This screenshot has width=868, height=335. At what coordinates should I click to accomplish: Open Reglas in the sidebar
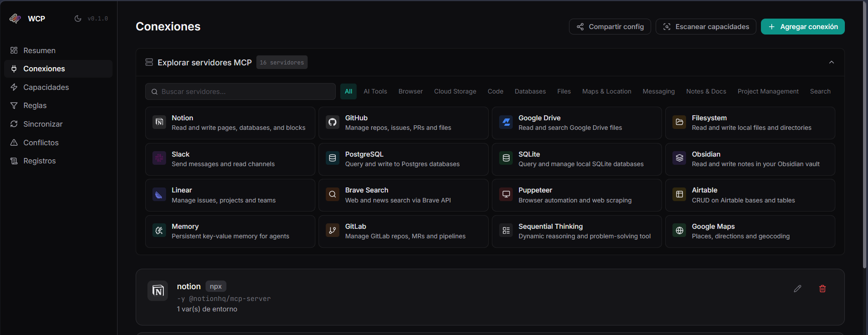[58, 105]
